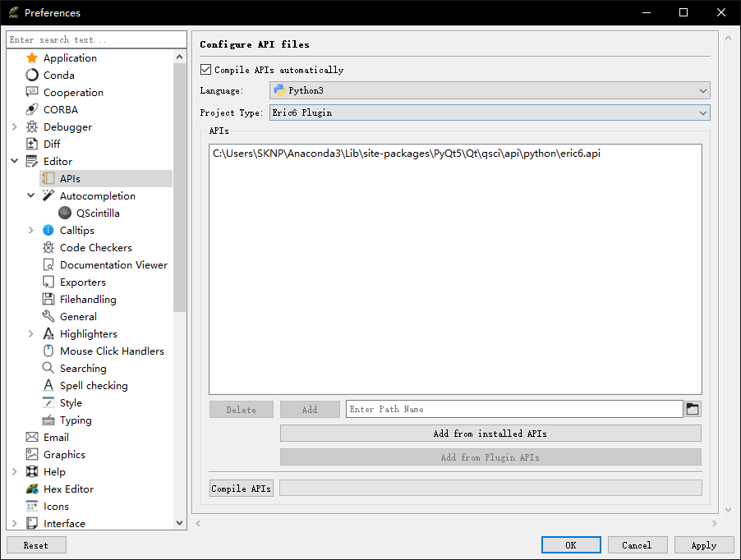
Task: Click the Hex Editor icon
Action: tap(32, 489)
